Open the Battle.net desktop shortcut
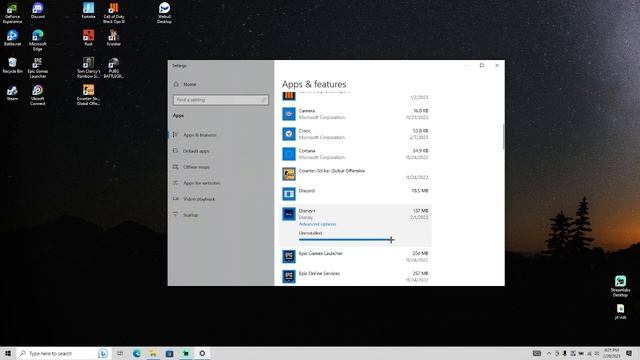The width and height of the screenshot is (640, 360). [12, 38]
